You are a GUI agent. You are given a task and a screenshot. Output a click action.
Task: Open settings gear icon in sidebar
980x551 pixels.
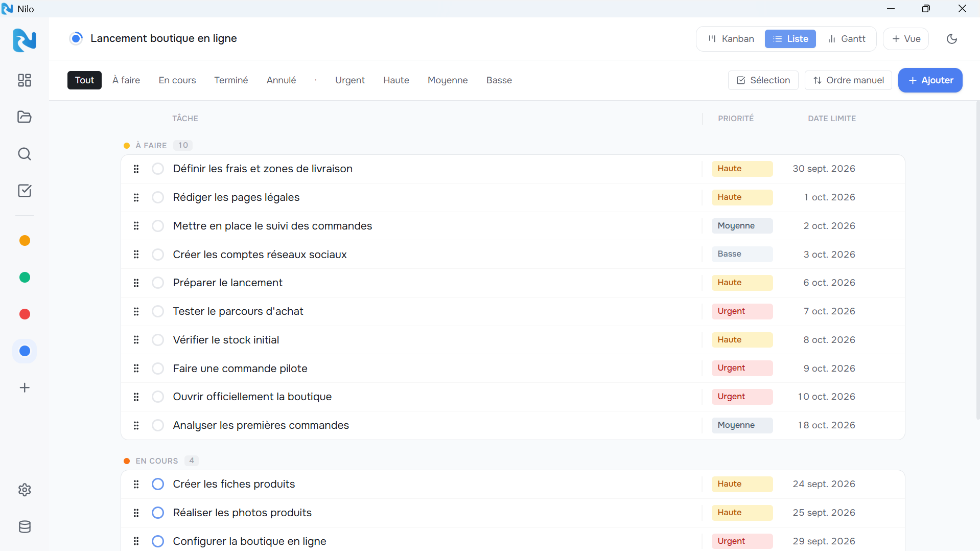(x=25, y=490)
